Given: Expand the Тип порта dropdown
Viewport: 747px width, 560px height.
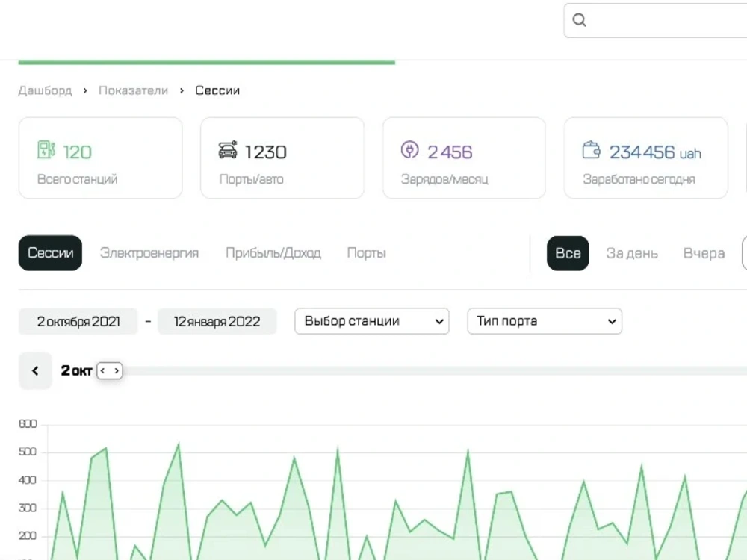Looking at the screenshot, I should pos(544,321).
